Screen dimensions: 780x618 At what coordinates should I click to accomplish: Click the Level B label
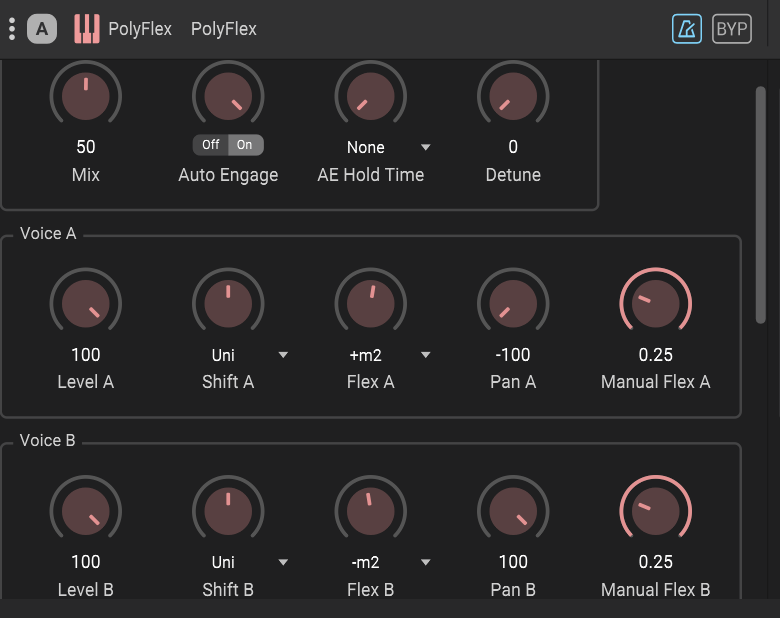[x=86, y=590]
